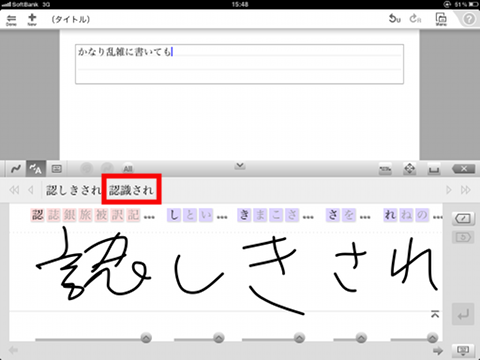Hide the input panel with keyboard-down icon
The height and width of the screenshot is (360, 480).
(x=463, y=350)
